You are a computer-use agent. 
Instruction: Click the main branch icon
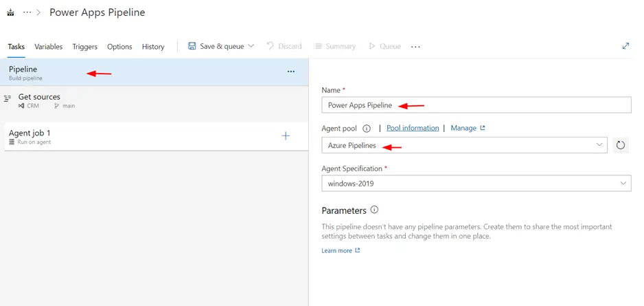(57, 106)
